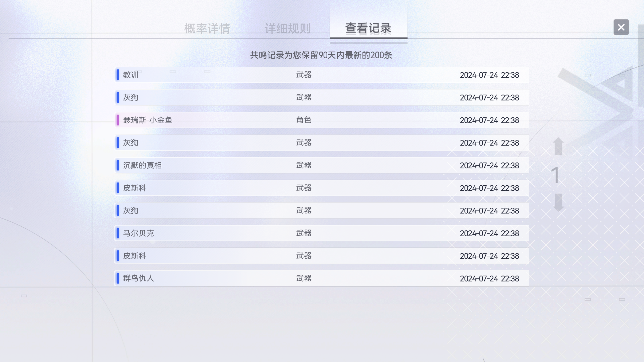Image resolution: width=644 pixels, height=362 pixels.
Task: Click the up arrow page control
Action: (x=558, y=146)
